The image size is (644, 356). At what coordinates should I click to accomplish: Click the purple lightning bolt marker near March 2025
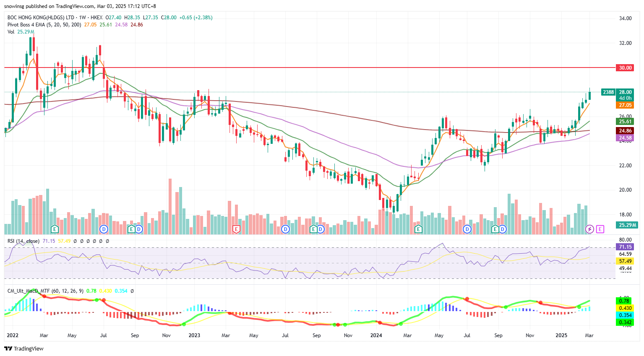point(589,229)
